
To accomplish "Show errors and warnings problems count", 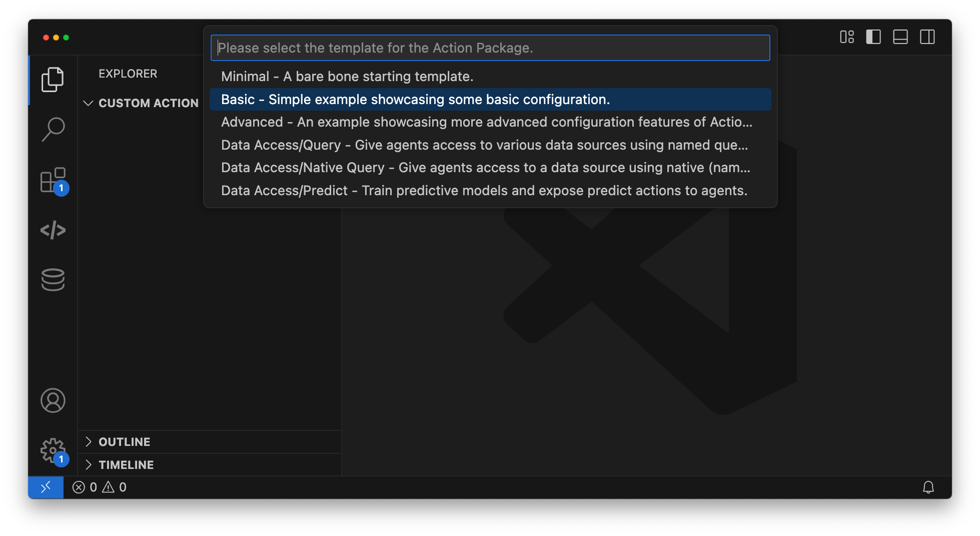I will pyautogui.click(x=99, y=487).
